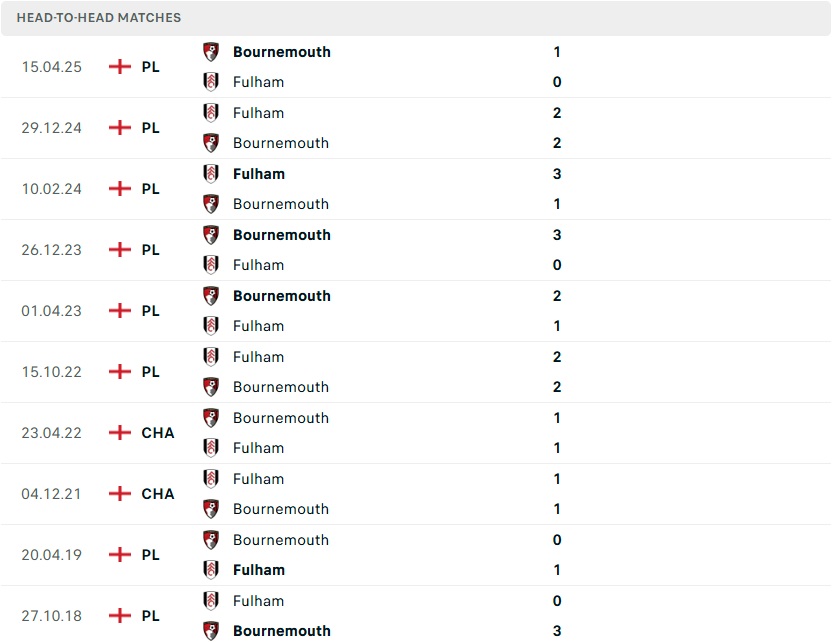837x642 pixels.
Task: Open Fulham team link in 29.12.24 match
Action: click(258, 113)
